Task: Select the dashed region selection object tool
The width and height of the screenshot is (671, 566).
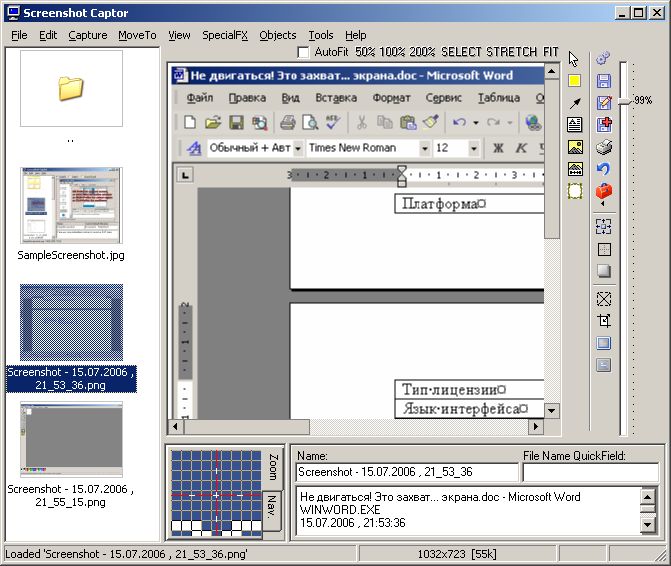Action: [x=575, y=191]
